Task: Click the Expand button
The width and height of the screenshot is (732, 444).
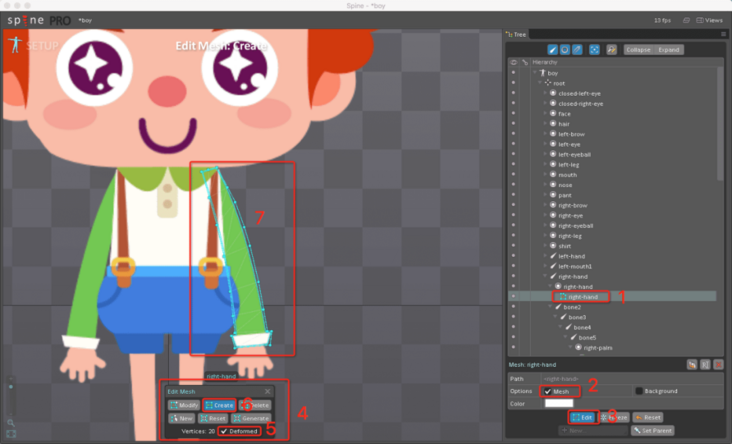Action: (x=669, y=49)
